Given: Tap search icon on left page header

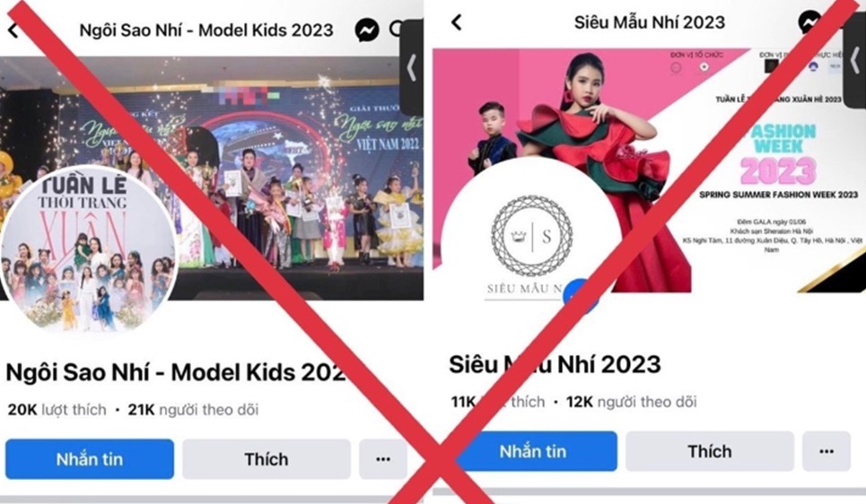Looking at the screenshot, I should click(x=395, y=30).
